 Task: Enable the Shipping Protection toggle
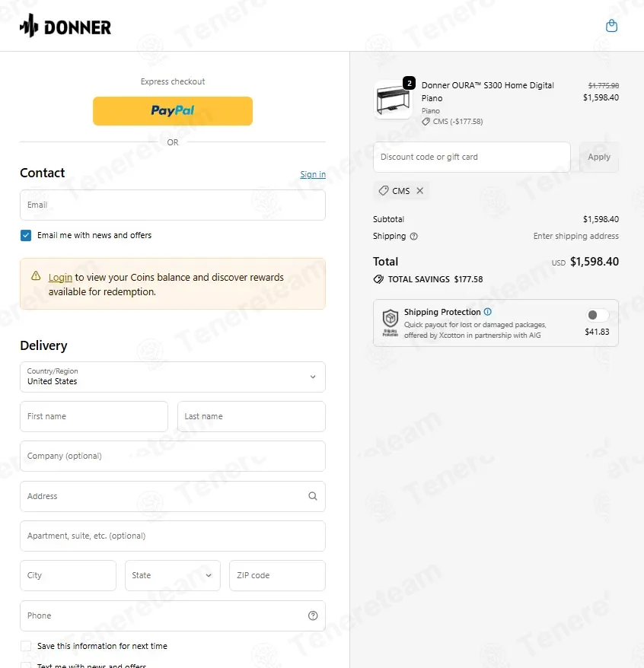pos(597,315)
